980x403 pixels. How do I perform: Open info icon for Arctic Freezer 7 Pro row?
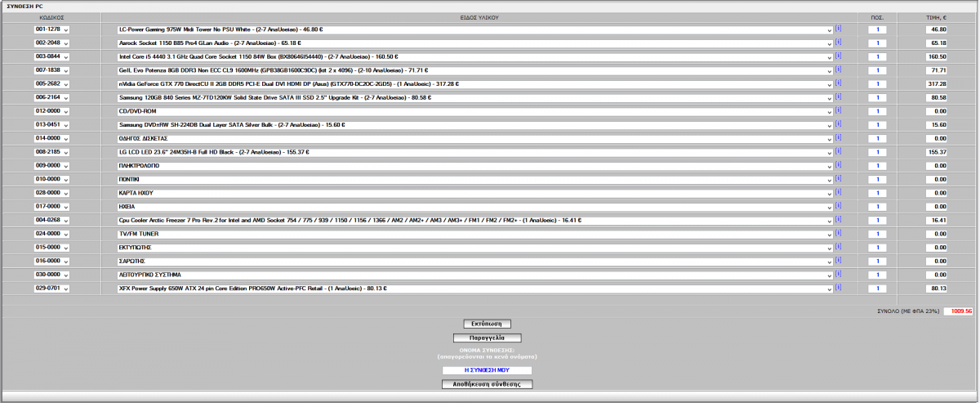pyautogui.click(x=838, y=220)
